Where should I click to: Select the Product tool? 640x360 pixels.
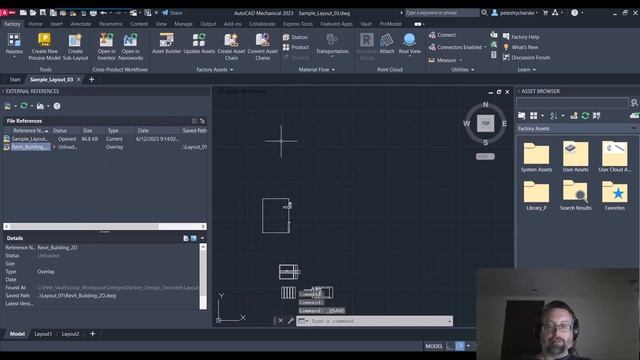point(296,47)
